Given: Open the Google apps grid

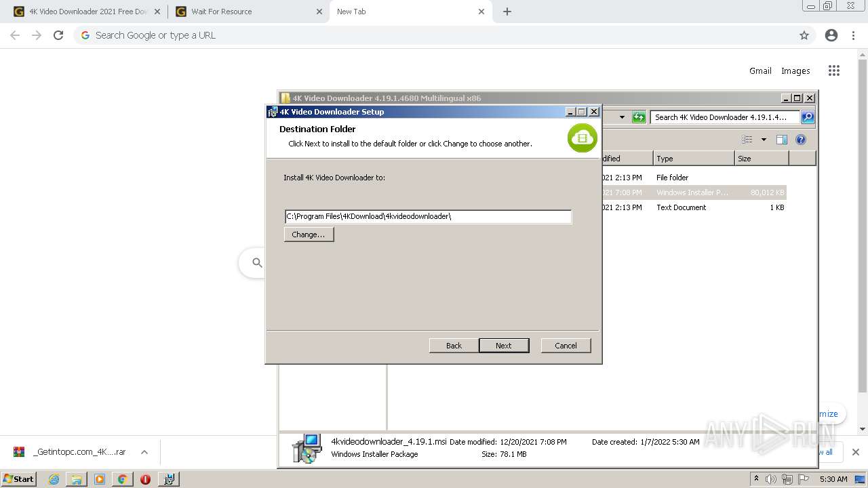Looking at the screenshot, I should point(834,70).
